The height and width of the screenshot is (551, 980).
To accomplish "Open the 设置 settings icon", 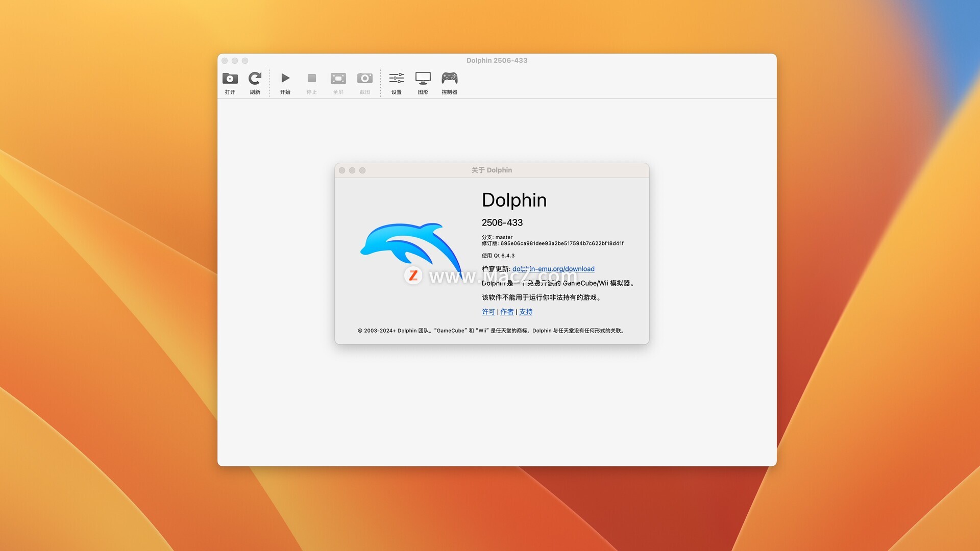I will click(x=397, y=83).
